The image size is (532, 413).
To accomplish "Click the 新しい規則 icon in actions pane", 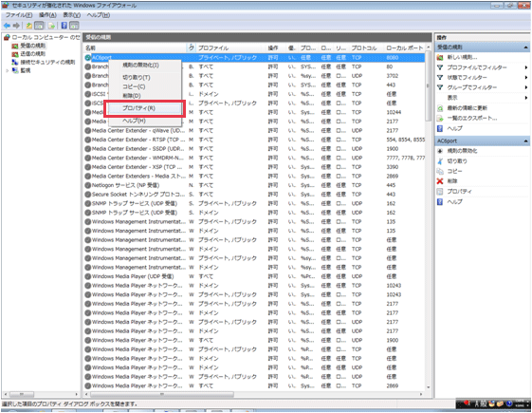I will (440, 57).
